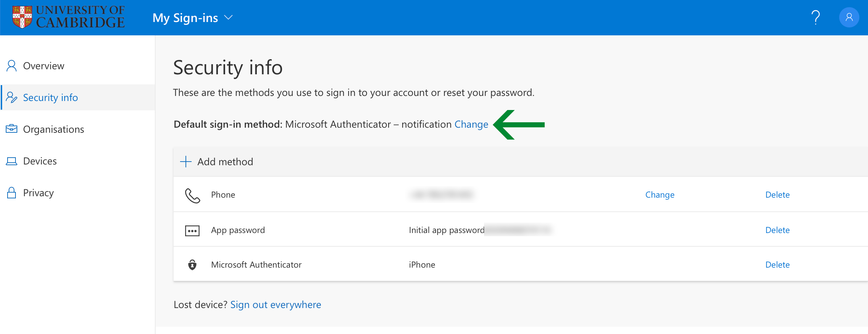Click the Security info page heading
The height and width of the screenshot is (334, 868).
click(x=228, y=67)
